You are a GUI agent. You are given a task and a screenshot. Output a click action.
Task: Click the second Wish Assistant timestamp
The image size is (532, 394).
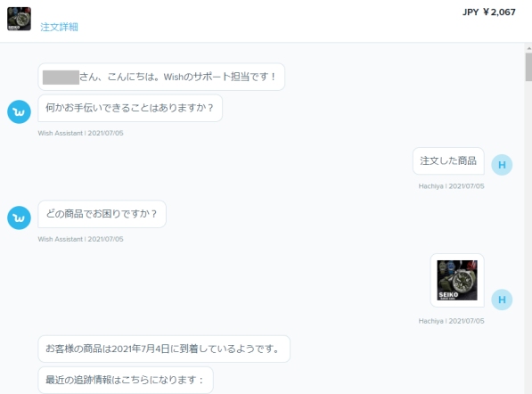(x=80, y=239)
